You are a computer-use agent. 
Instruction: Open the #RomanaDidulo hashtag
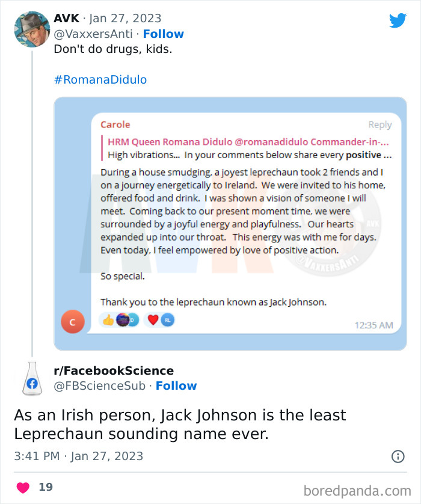click(100, 79)
